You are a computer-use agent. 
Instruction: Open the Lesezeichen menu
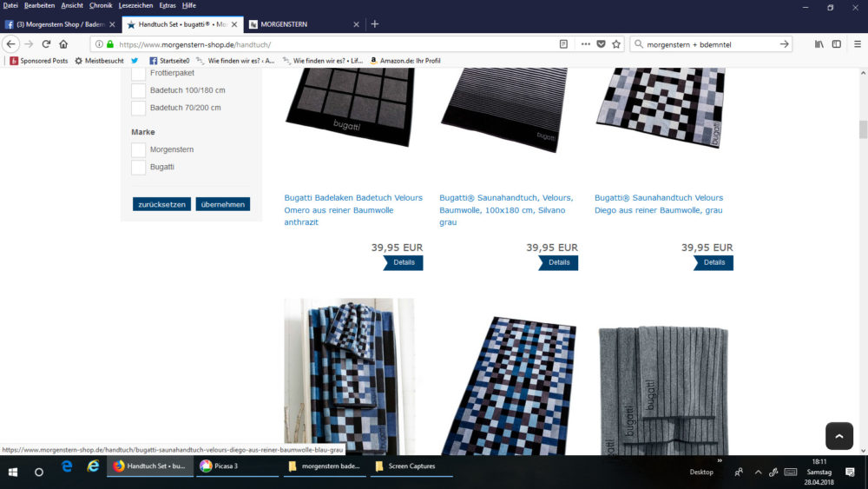(x=135, y=5)
